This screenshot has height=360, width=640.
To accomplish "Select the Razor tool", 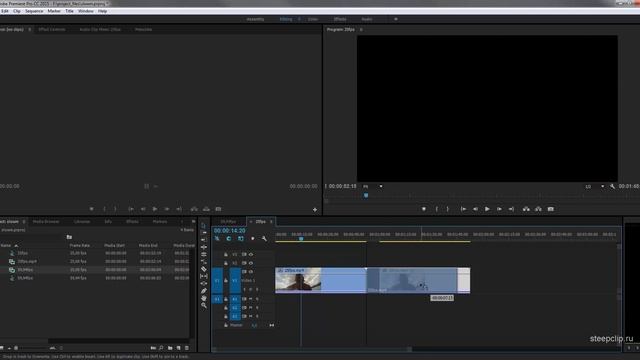I will tap(204, 269).
